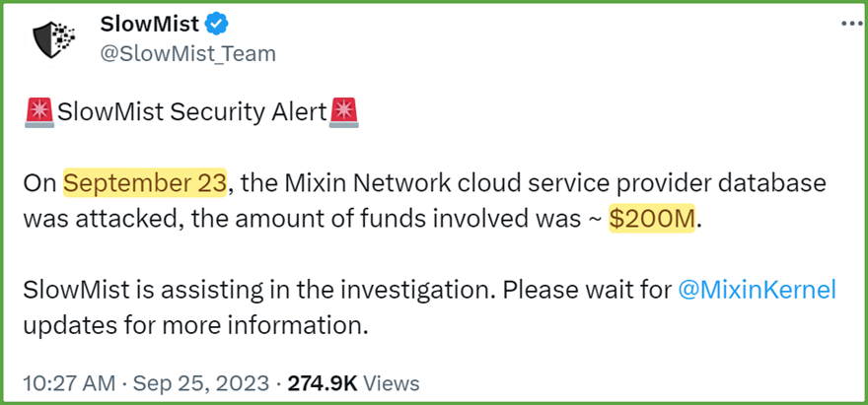Click the 10:27 AM timestamp
The image size is (868, 405).
pos(70,383)
